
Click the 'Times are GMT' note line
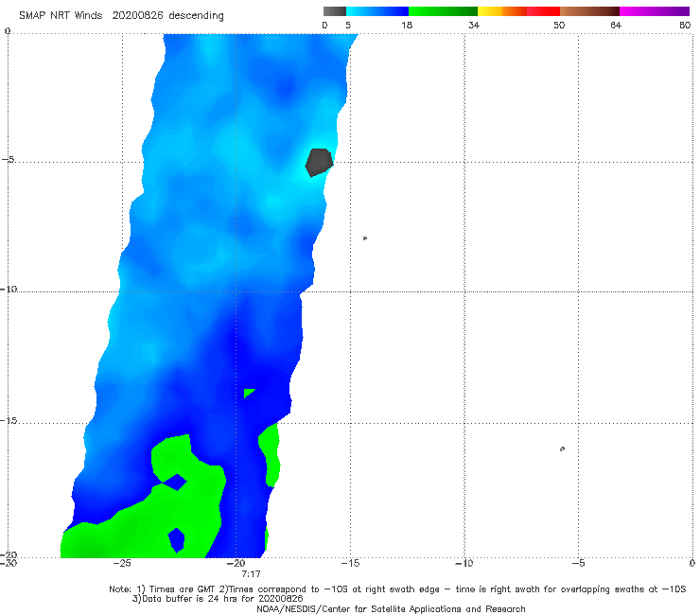[x=397, y=589]
